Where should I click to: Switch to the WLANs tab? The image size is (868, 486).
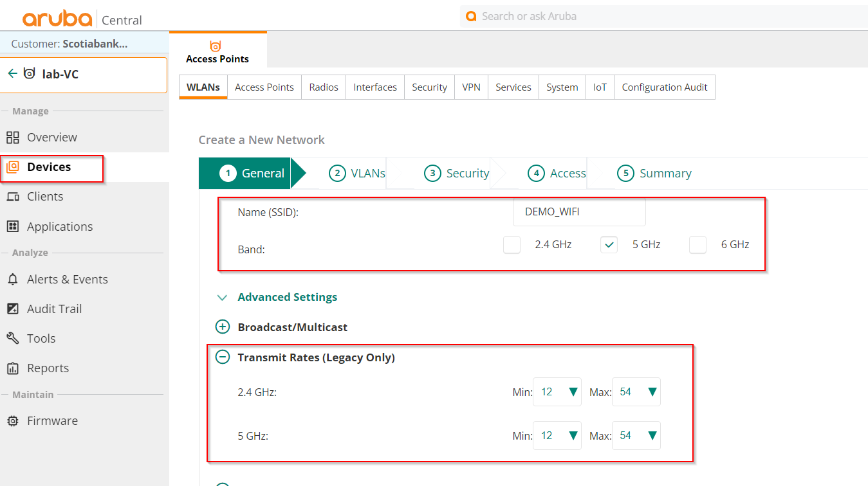coord(203,87)
